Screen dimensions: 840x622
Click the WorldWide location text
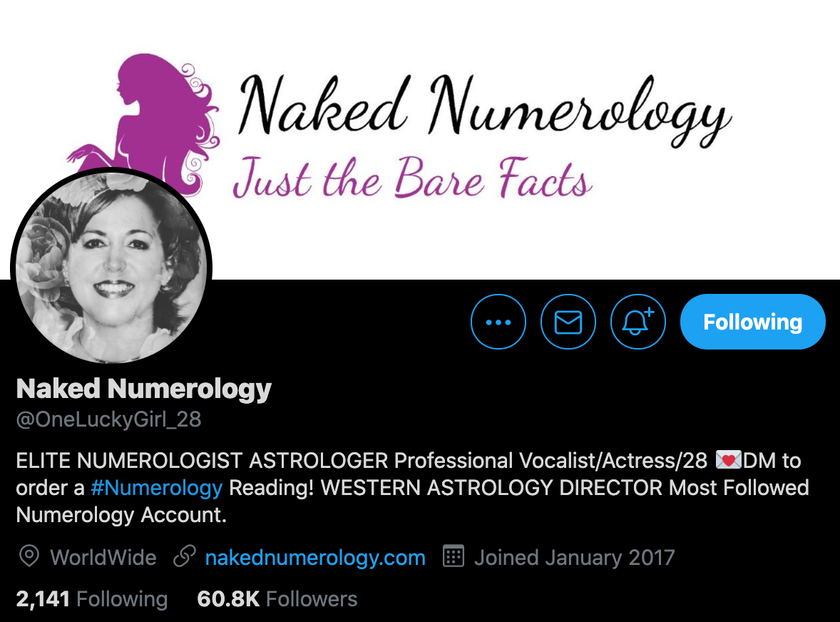(103, 558)
